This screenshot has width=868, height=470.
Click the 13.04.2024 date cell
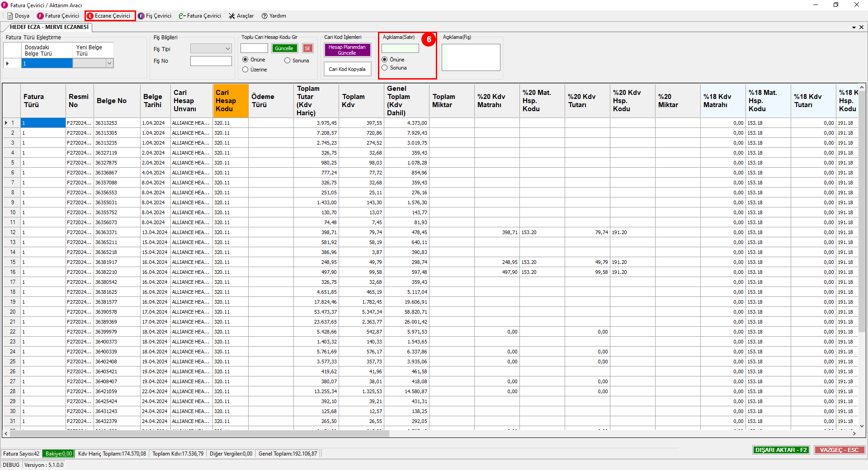pyautogui.click(x=155, y=232)
